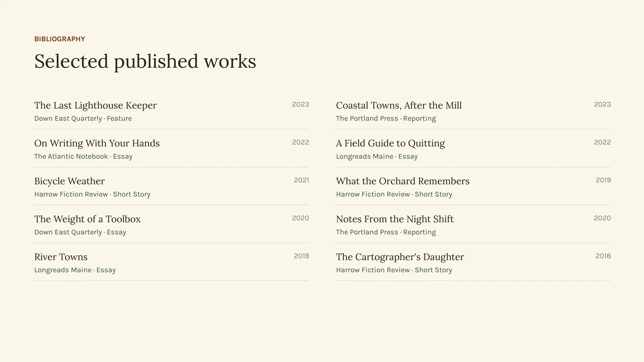Viewport: 644px width, 362px height.
Task: Open the "River Towns" essay
Action: coord(61,257)
